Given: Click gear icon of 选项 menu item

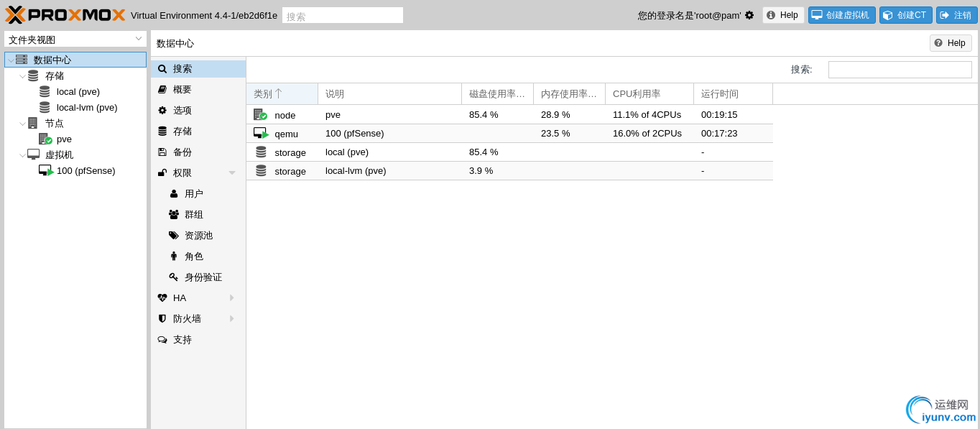Looking at the screenshot, I should (x=162, y=111).
